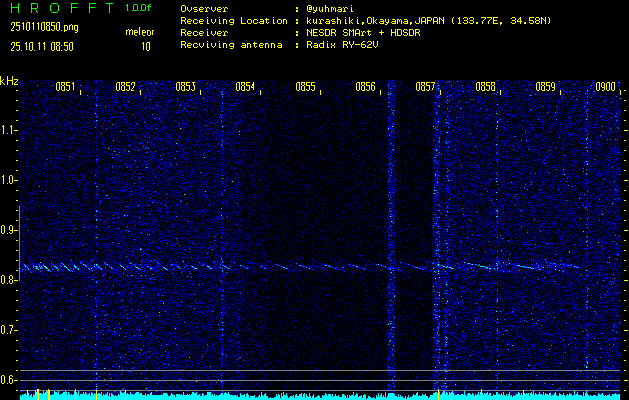This screenshot has height=400, width=629.
Task: Select the 0.7 kHz axis label
Action: (x=9, y=330)
